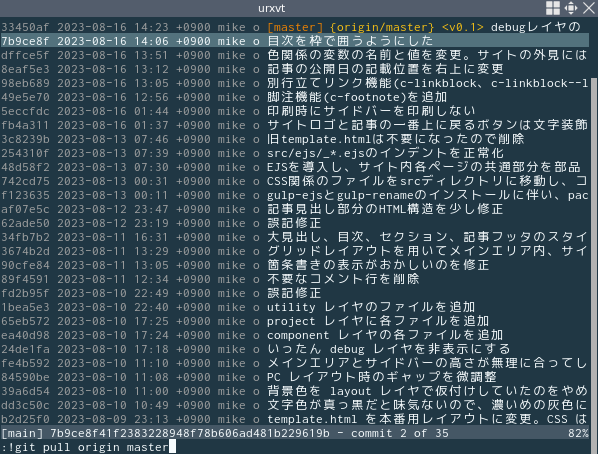This screenshot has height=454, width=598.
Task: Close the urxvt window
Action: pyautogui.click(x=588, y=8)
